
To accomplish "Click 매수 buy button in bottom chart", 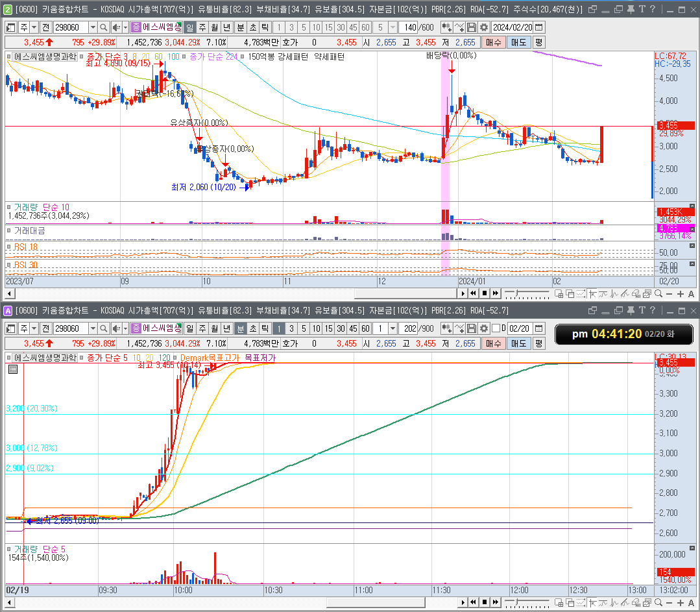I will tap(493, 343).
